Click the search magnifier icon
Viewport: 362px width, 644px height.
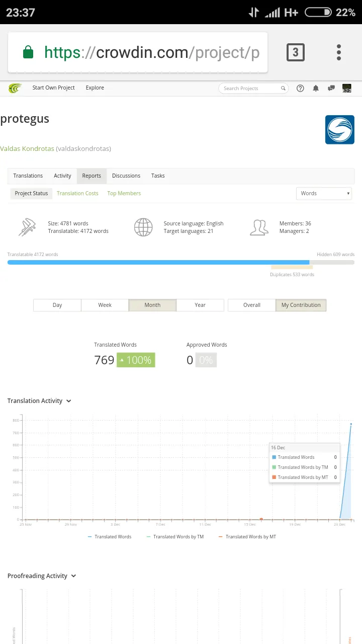(283, 89)
